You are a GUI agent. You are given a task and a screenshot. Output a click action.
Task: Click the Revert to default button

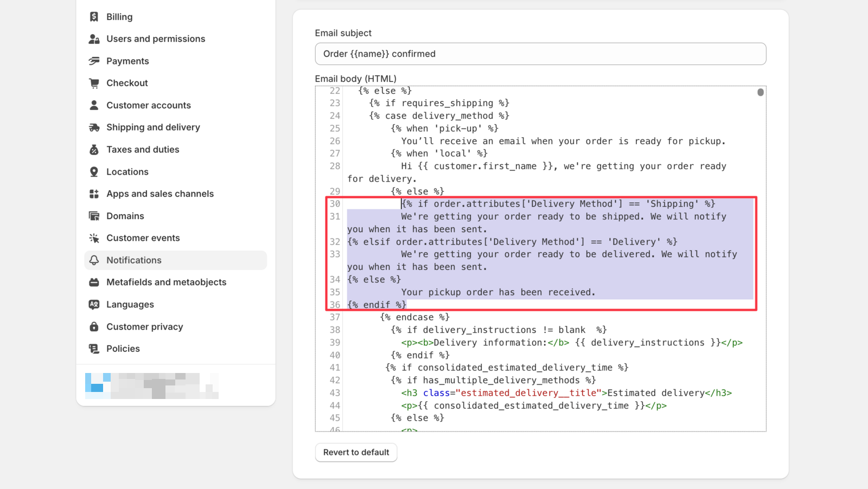pos(356,453)
